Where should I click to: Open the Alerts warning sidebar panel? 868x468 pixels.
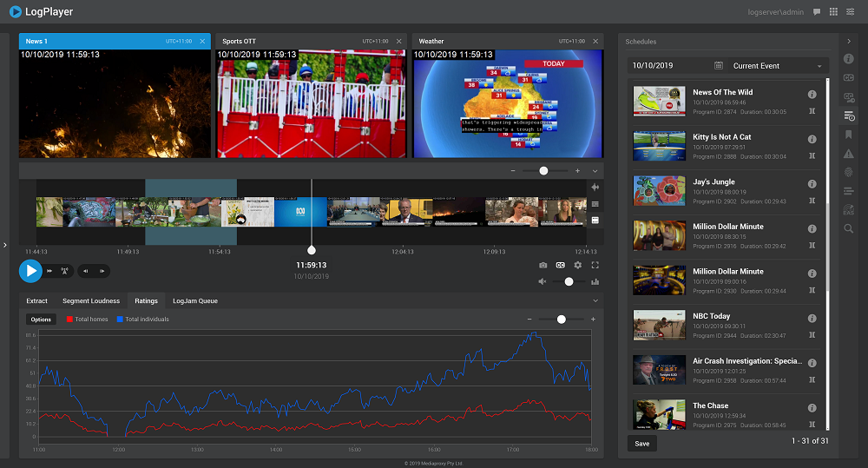click(849, 154)
